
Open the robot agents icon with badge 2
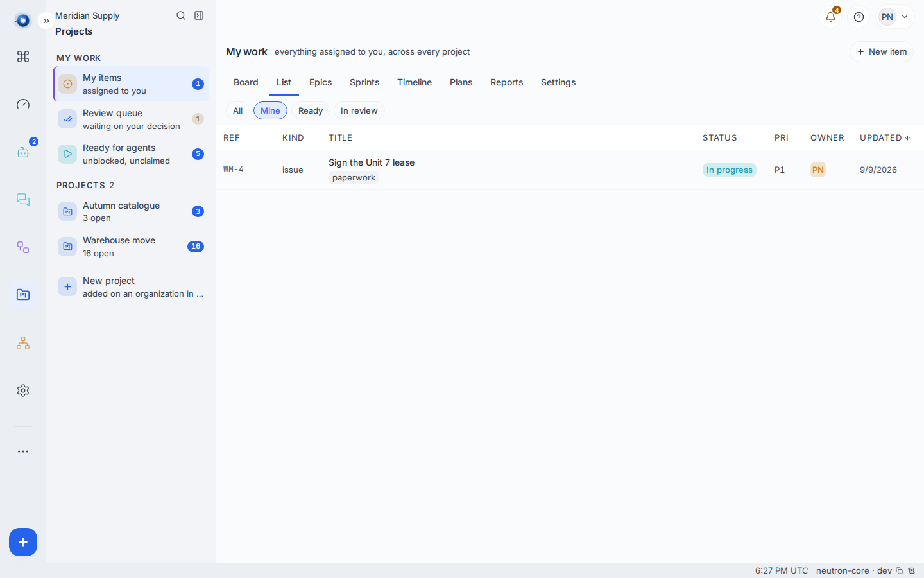click(x=23, y=152)
